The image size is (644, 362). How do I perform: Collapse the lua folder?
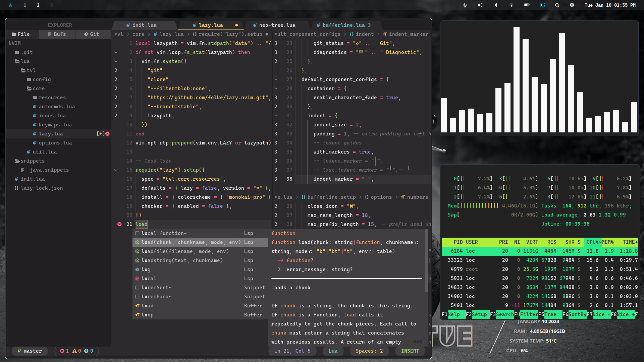click(x=22, y=61)
